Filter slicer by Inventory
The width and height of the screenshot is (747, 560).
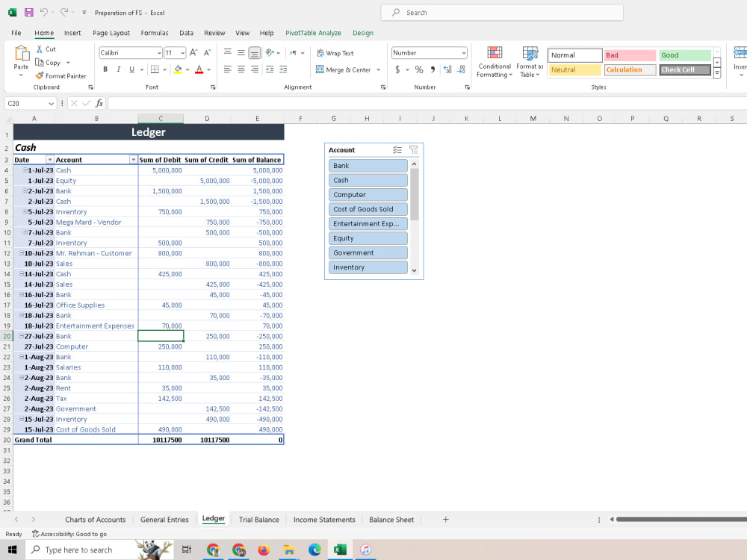368,267
